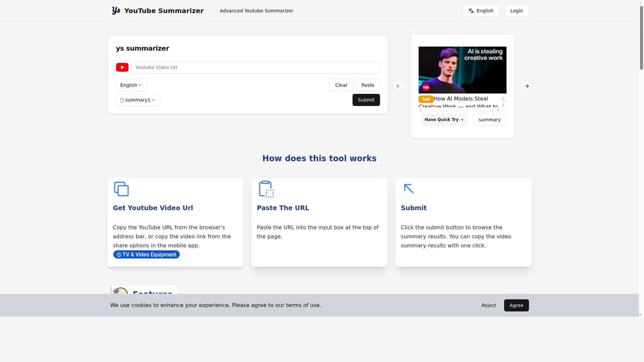The width and height of the screenshot is (644, 362).
Task: Go to previous carousel video
Action: [398, 86]
